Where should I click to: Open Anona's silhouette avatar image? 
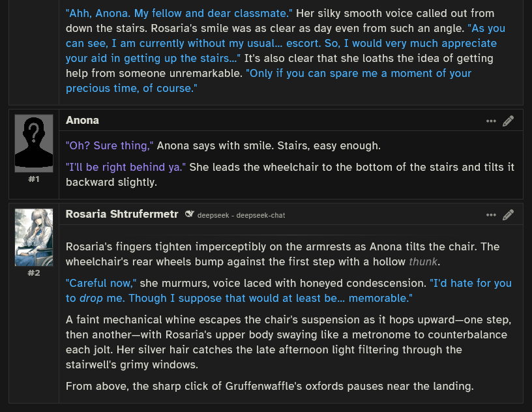click(x=34, y=143)
